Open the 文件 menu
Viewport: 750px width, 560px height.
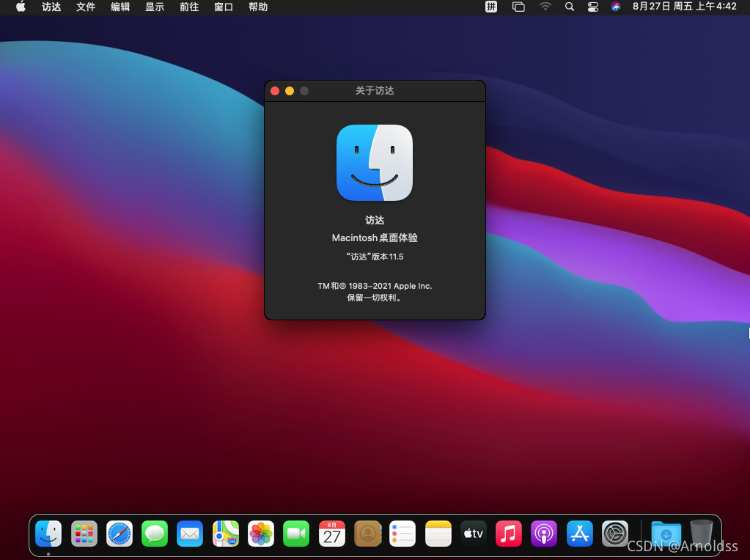point(86,7)
